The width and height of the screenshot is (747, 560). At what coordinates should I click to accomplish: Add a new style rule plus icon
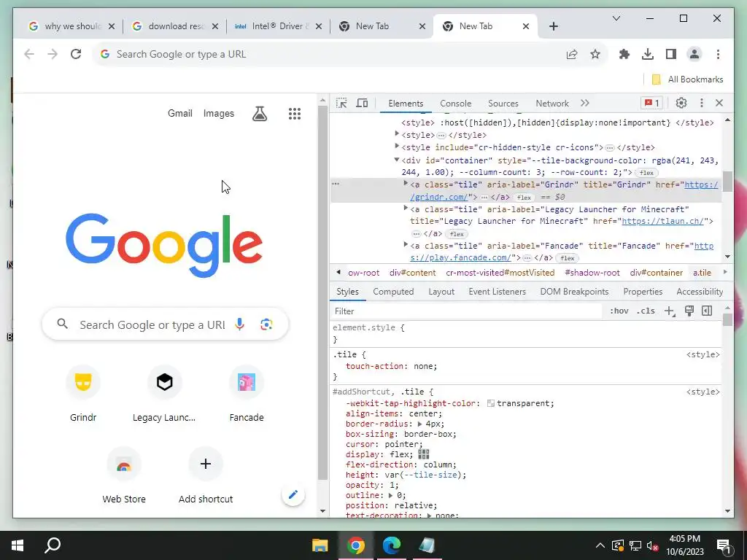[670, 311]
